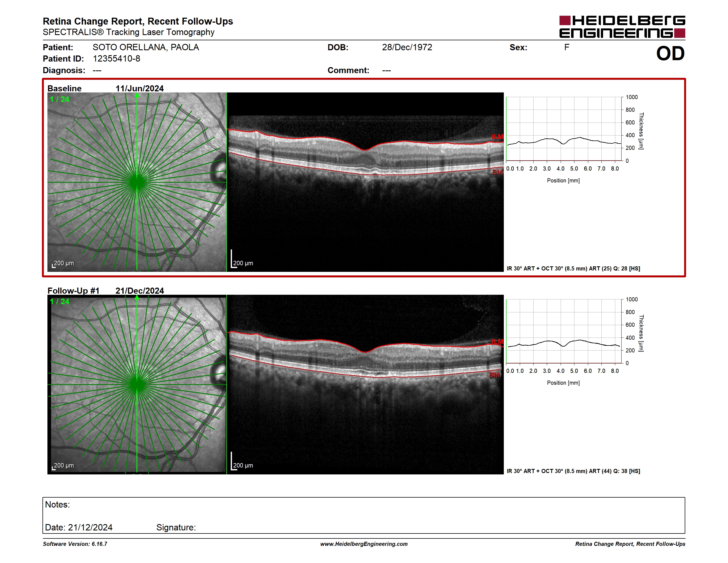Click the 'Follow-Up #1' heading
Viewport: 728px width, 563px height.
(73, 291)
